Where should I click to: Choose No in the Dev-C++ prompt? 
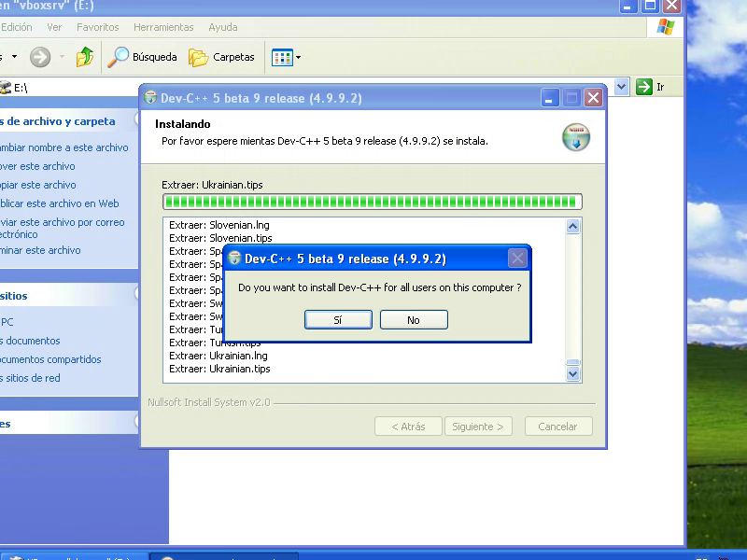coord(414,319)
